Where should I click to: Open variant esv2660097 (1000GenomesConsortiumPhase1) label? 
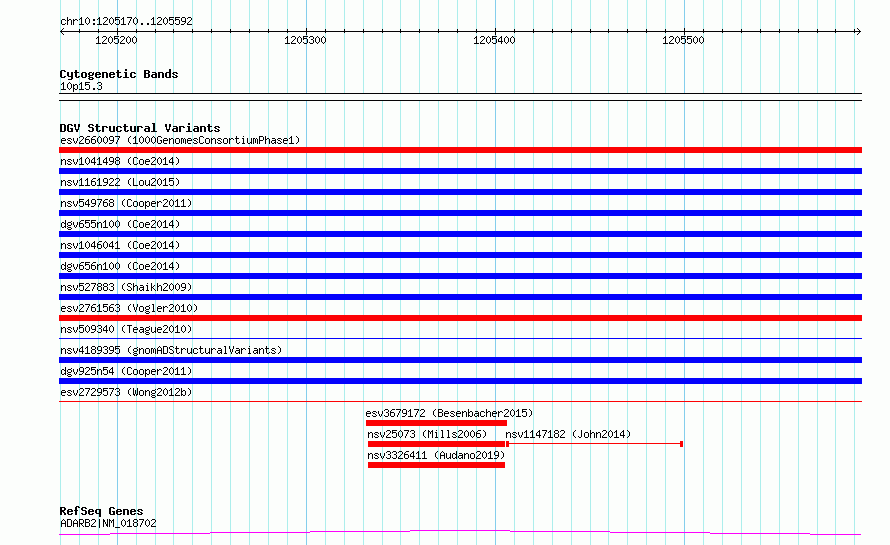pos(180,140)
